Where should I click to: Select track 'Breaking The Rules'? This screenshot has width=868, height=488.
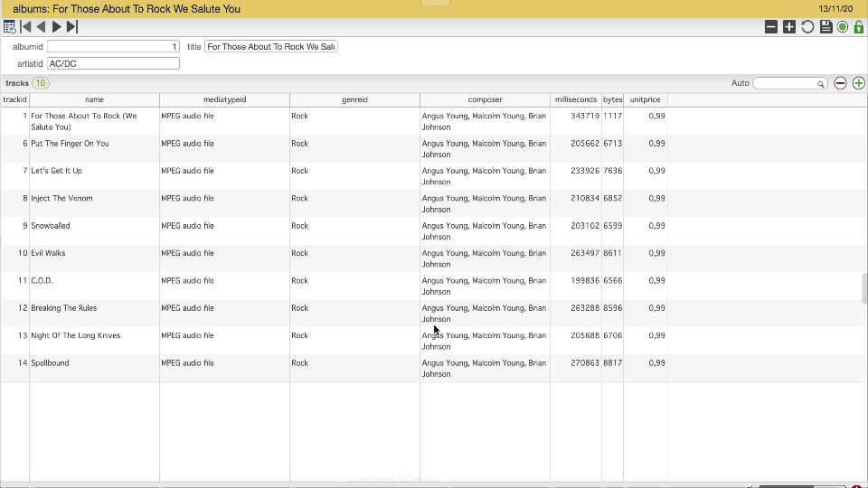pyautogui.click(x=63, y=308)
